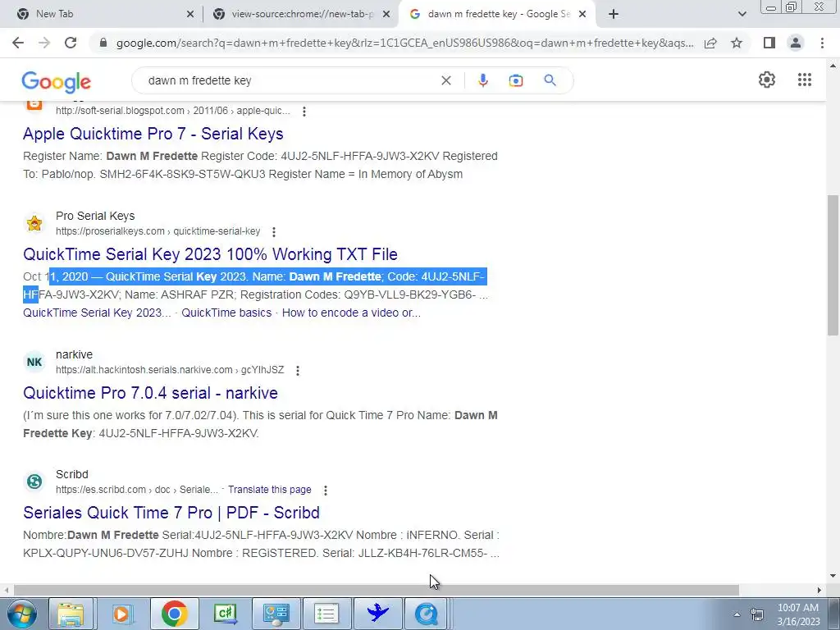Screen dimensions: 840x630
Task: Reload the Google search page
Action: tap(71, 43)
